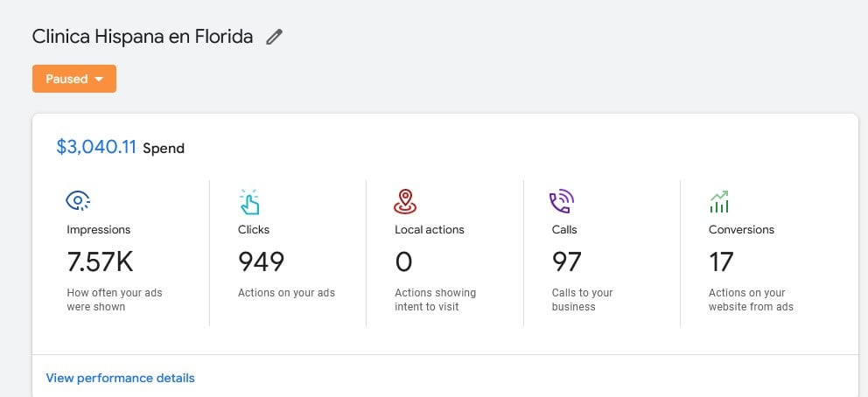Click the 17 conversions value
The image size is (868, 397).
click(x=721, y=261)
